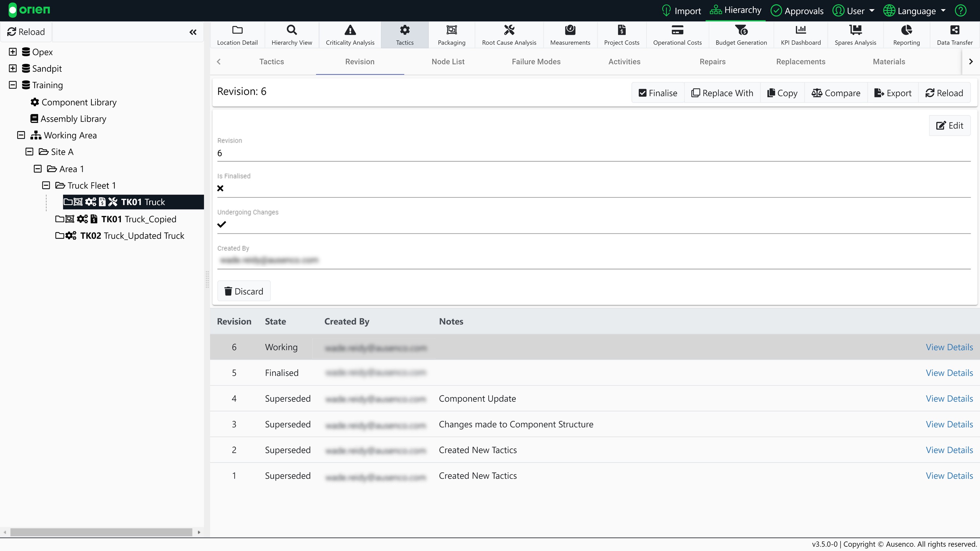Expand the Opex tree node

point(12,52)
